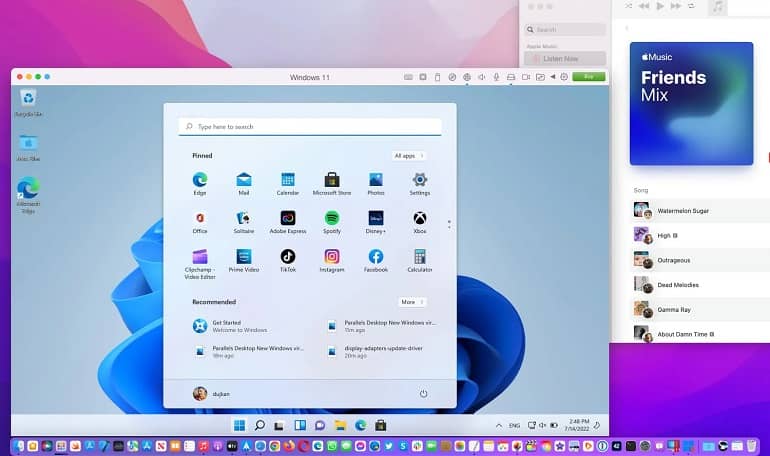Open Parallels VM configuration gear icon

pyautogui.click(x=564, y=77)
